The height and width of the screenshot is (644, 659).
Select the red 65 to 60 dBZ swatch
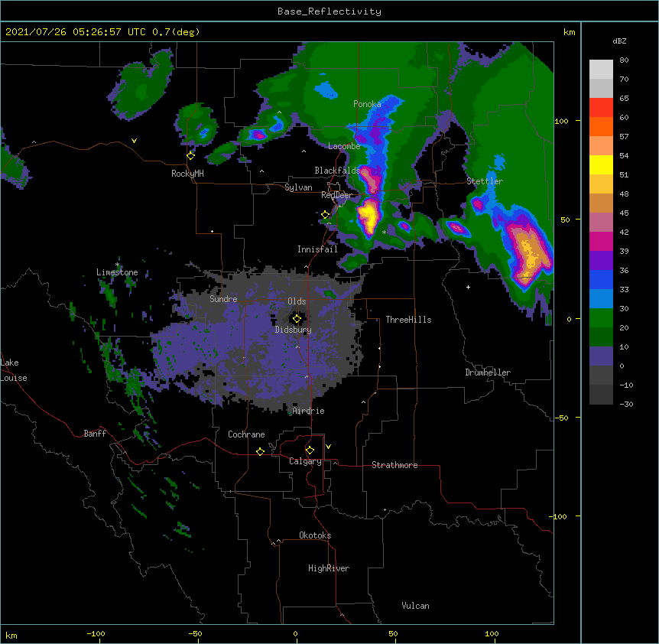[x=601, y=108]
